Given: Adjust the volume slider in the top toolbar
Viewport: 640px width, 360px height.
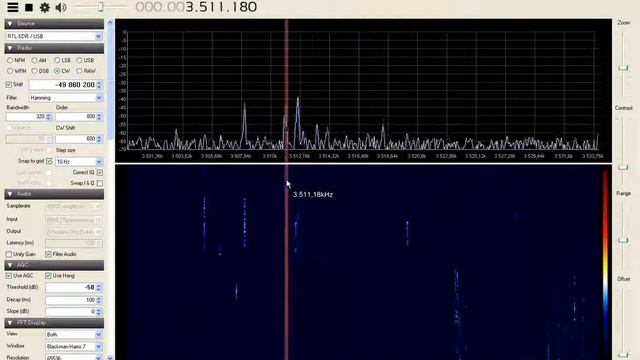Looking at the screenshot, I should click(x=100, y=6).
